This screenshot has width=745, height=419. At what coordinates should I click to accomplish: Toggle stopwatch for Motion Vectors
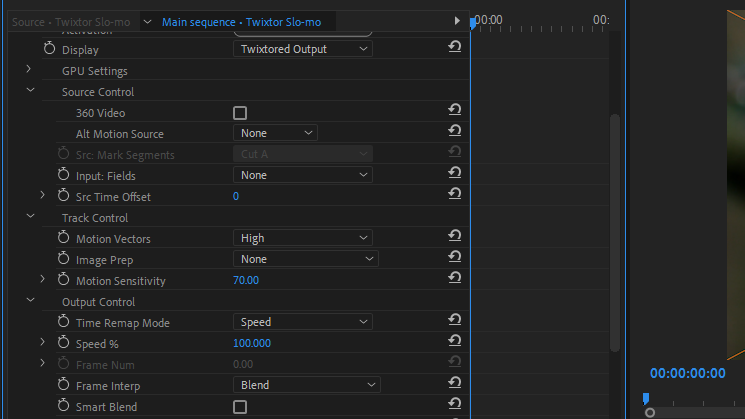[63, 237]
